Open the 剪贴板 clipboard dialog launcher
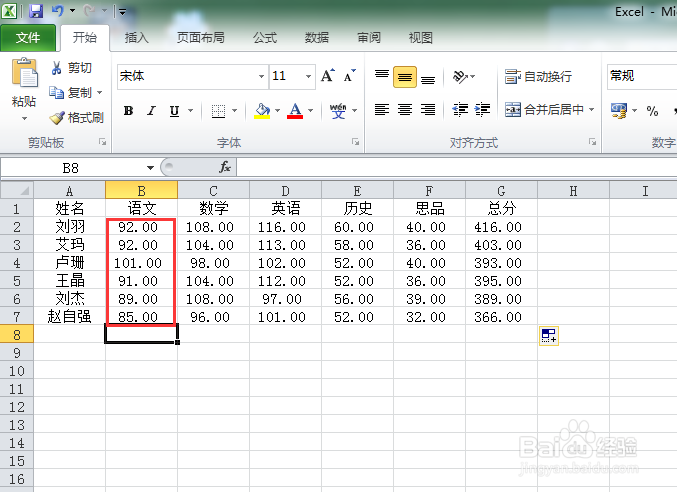Viewport: 677px width, 492px height. point(102,142)
